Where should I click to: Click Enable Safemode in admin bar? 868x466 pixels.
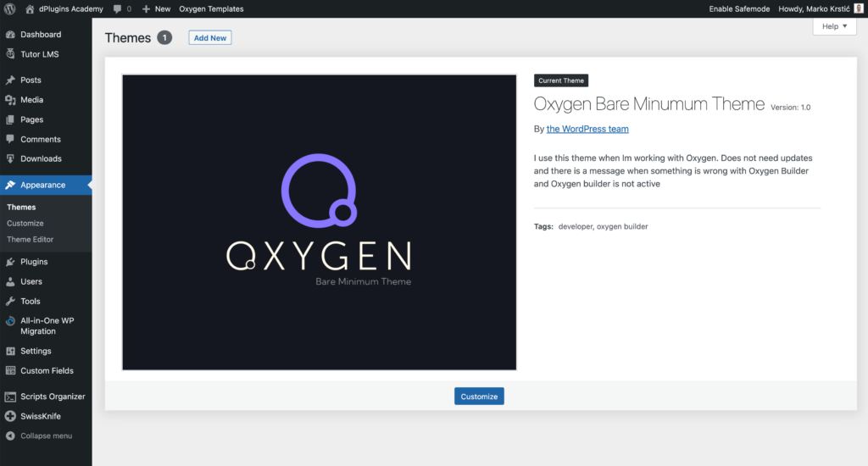[739, 8]
